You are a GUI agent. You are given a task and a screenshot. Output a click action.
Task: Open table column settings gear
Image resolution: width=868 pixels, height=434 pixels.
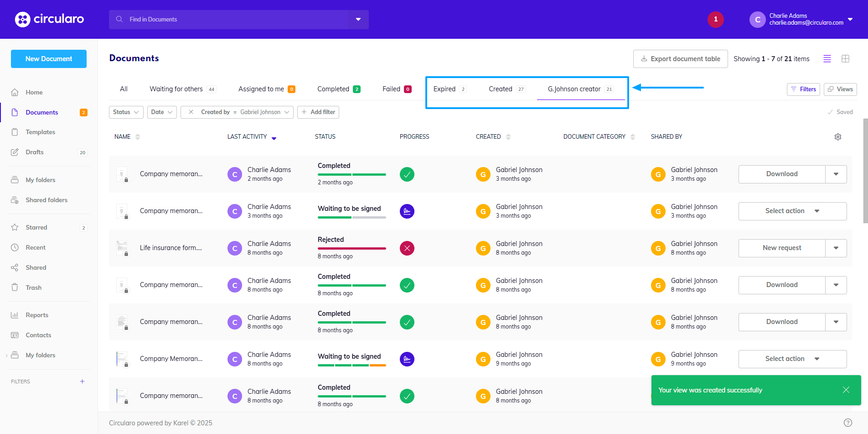(x=837, y=137)
